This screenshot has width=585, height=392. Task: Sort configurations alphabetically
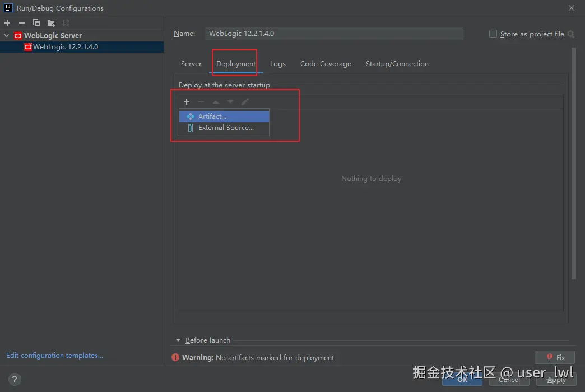[x=66, y=23]
